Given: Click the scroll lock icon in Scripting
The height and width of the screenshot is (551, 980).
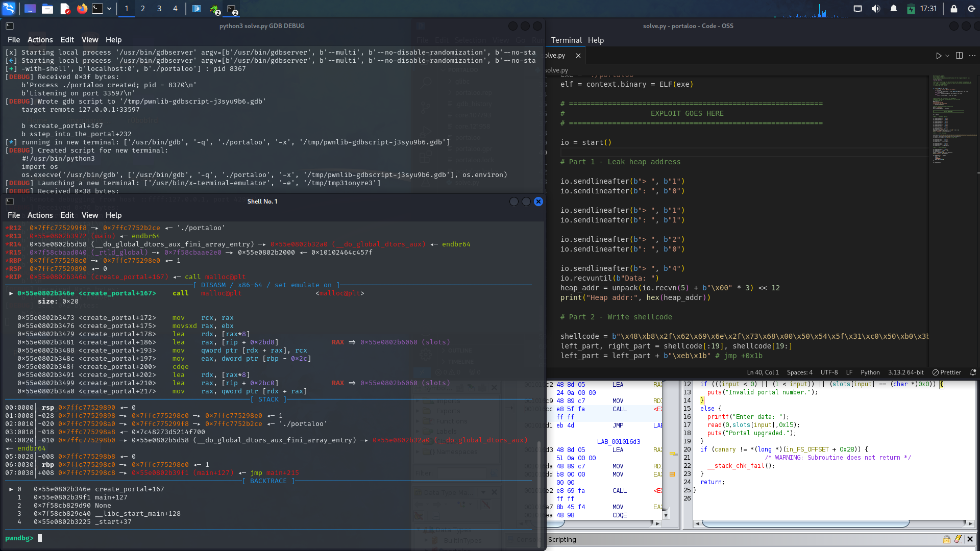Looking at the screenshot, I should [947, 539].
